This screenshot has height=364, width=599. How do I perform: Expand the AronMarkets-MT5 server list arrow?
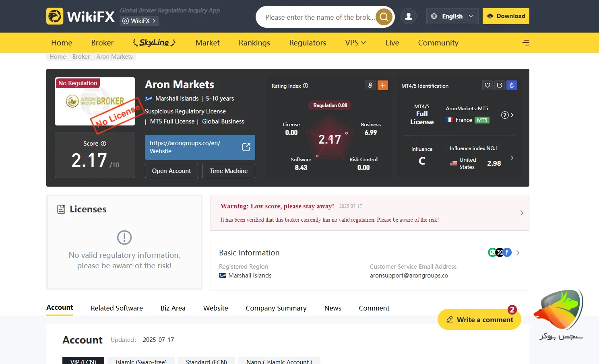coord(512,115)
